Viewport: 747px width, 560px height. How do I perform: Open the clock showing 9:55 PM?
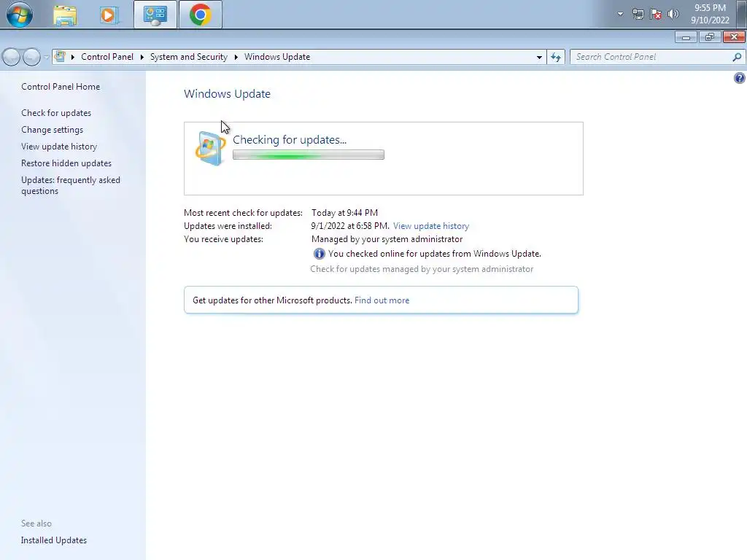point(710,14)
